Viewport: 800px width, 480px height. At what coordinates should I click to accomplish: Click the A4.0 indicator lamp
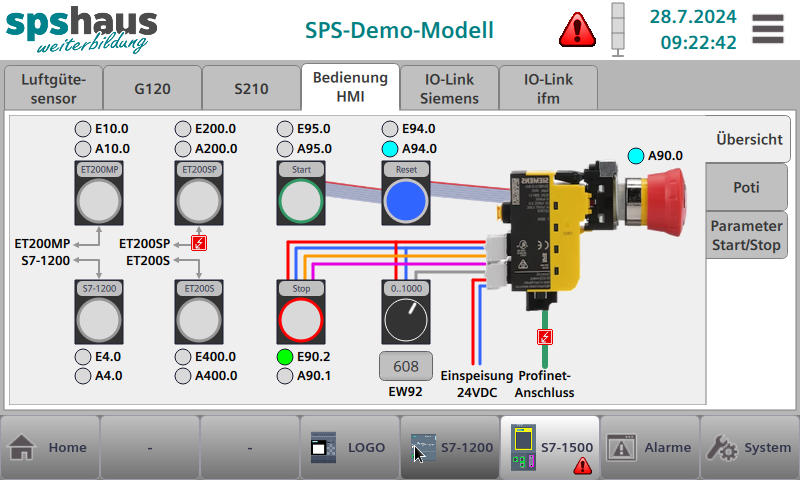click(83, 376)
